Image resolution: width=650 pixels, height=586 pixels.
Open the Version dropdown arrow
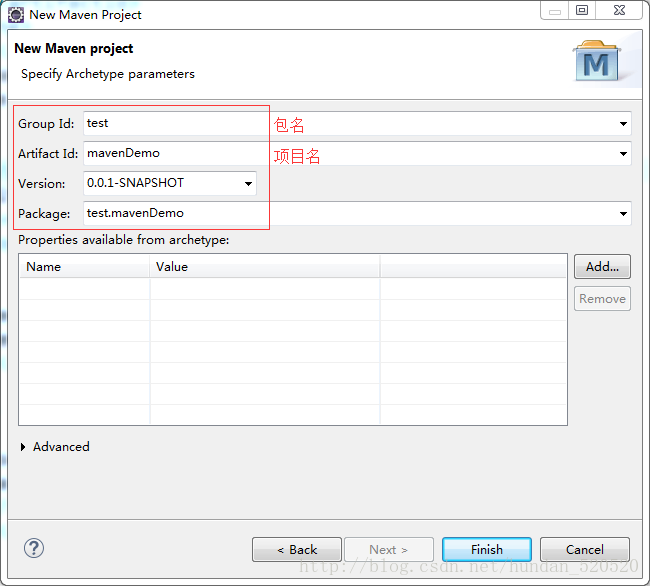[248, 184]
